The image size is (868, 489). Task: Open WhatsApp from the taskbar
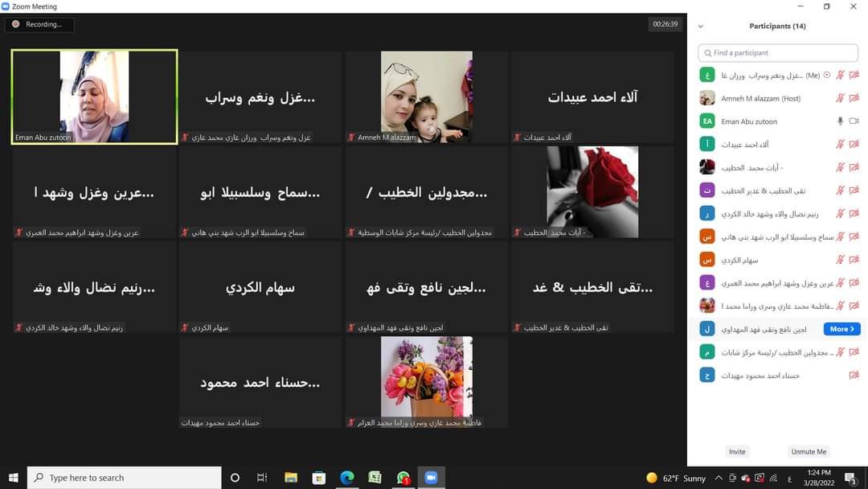tap(403, 478)
